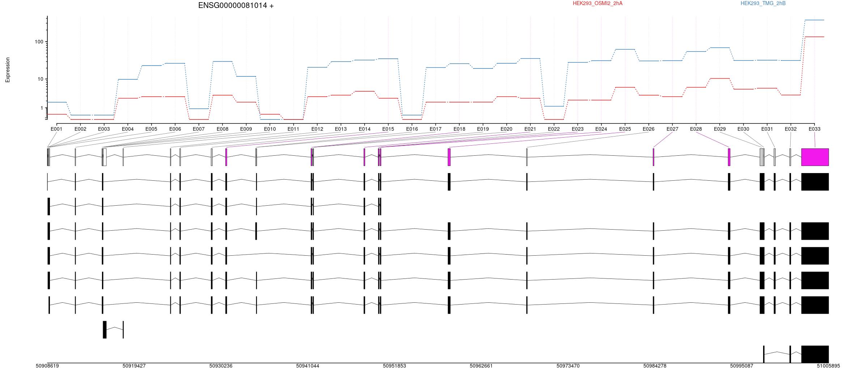This screenshot has width=868, height=373.
Task: Select the HEK293_TMG_2hB legend label
Action: click(x=763, y=3)
